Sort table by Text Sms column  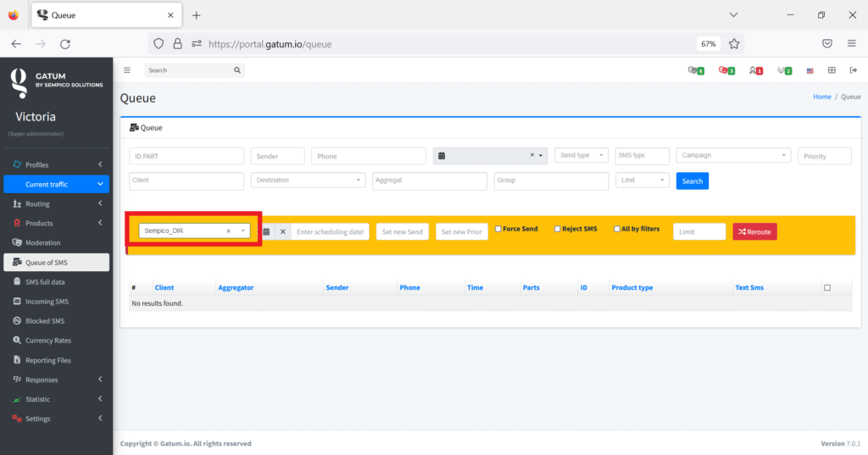[749, 288]
